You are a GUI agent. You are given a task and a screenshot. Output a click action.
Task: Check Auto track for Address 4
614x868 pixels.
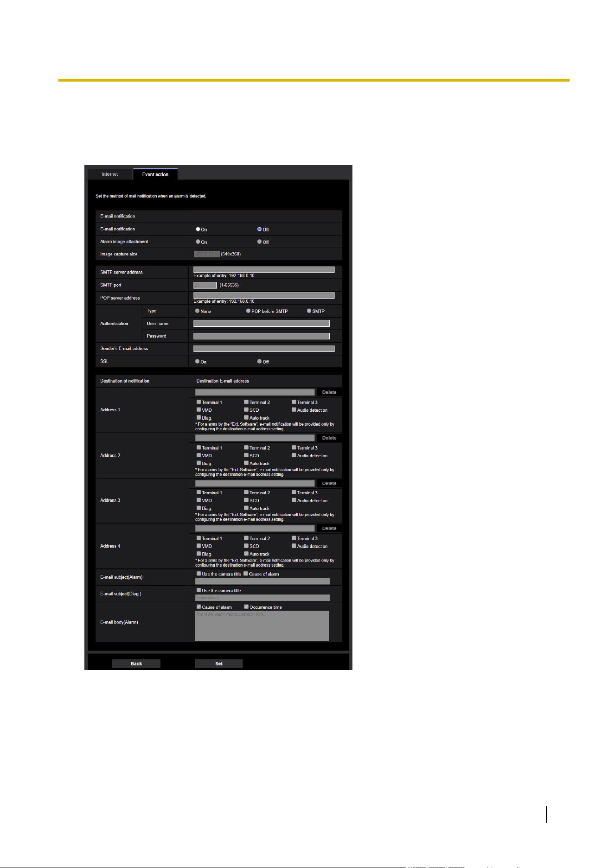click(x=246, y=554)
